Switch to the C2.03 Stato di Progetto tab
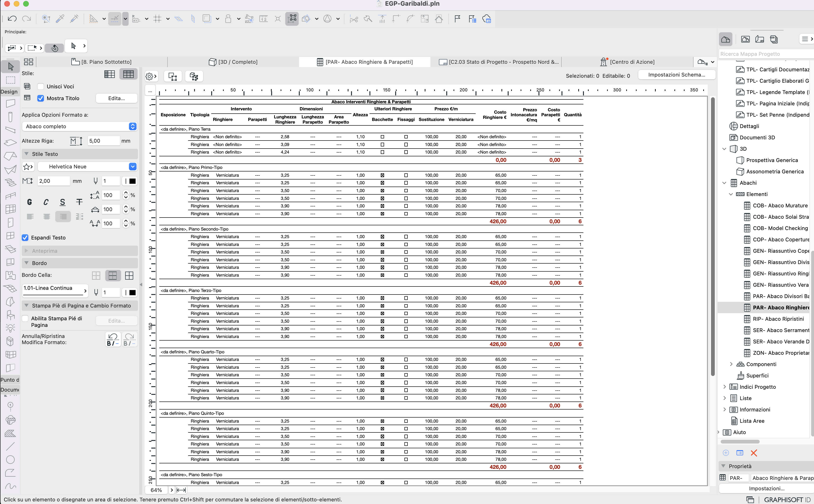The height and width of the screenshot is (504, 814). pos(499,62)
